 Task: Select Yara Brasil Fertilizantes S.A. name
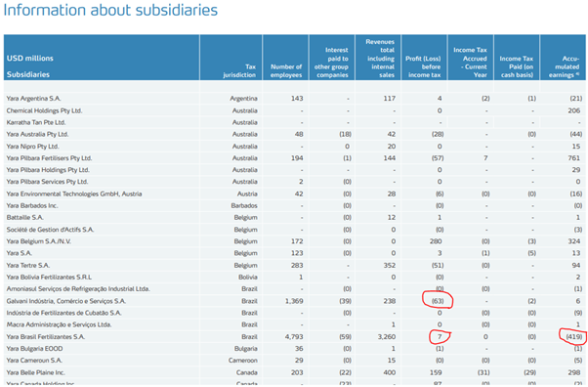click(45, 337)
